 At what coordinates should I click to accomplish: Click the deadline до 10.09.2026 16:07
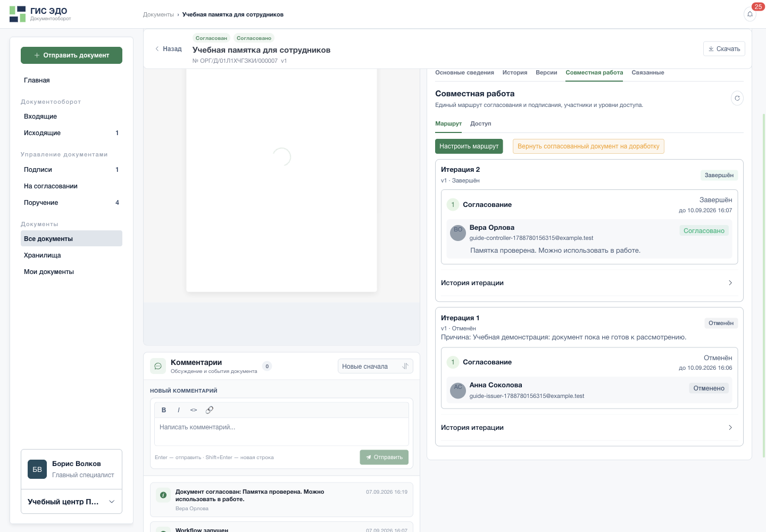coord(705,211)
